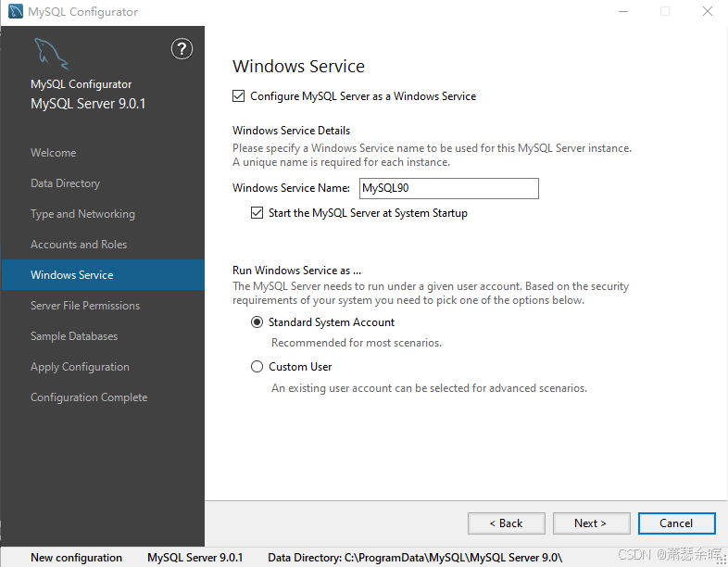Screen dimensions: 728x567
Task: Jump to Server File Permissions step
Action: [85, 306]
